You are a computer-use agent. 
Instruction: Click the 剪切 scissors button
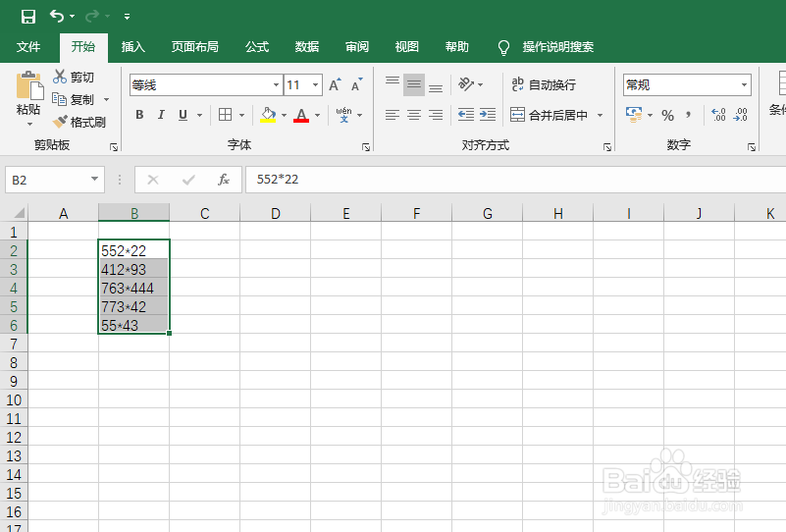click(74, 77)
